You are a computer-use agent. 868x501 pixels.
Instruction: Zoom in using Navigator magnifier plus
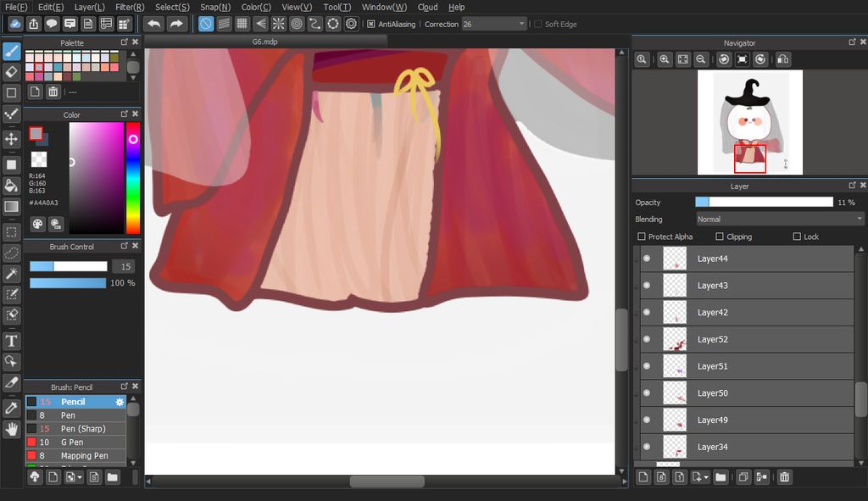[x=665, y=59]
